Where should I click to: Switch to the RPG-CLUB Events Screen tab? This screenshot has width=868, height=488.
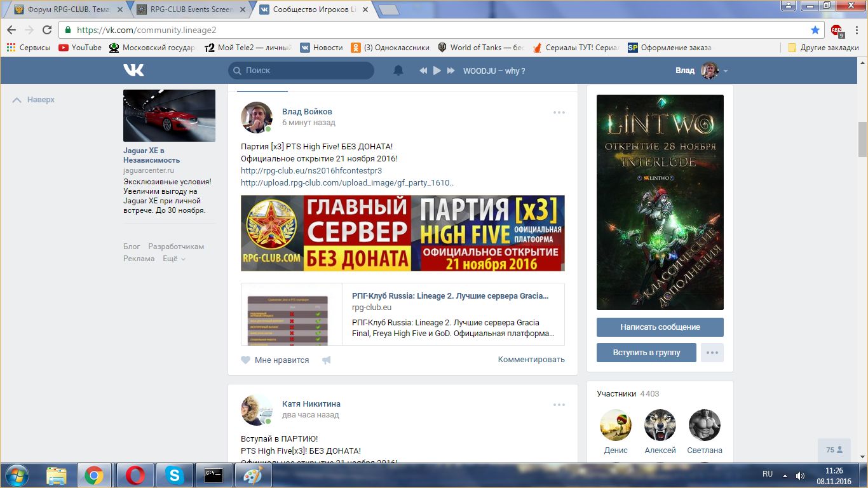coord(191,10)
